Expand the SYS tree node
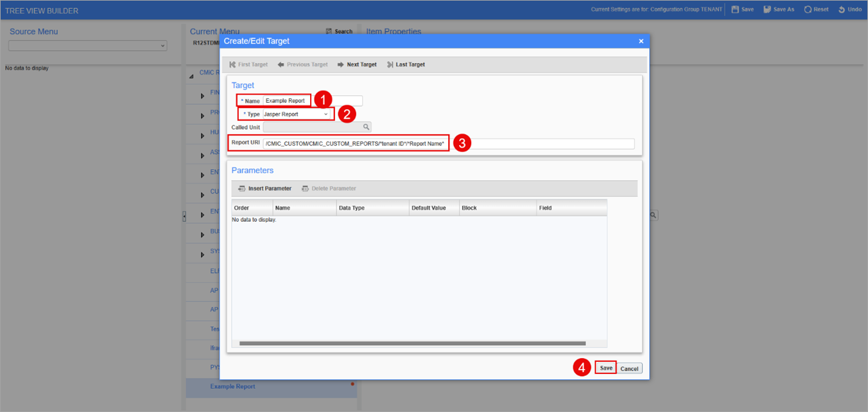The image size is (868, 412). coord(202,255)
